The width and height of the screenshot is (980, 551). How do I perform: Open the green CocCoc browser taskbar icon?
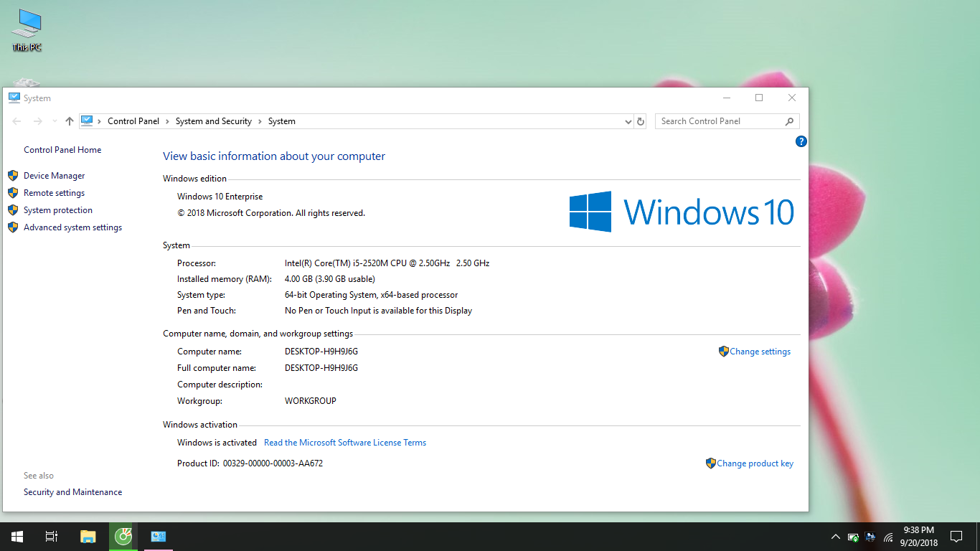pos(123,537)
